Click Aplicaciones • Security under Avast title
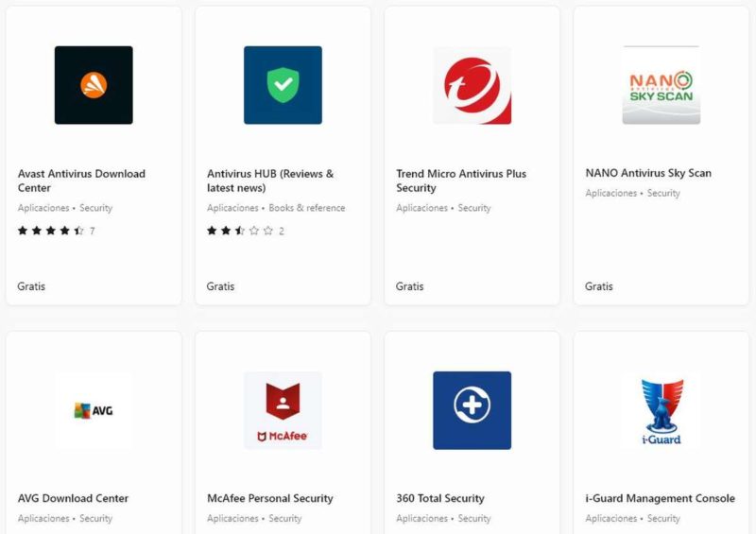The height and width of the screenshot is (534, 756). coord(65,208)
